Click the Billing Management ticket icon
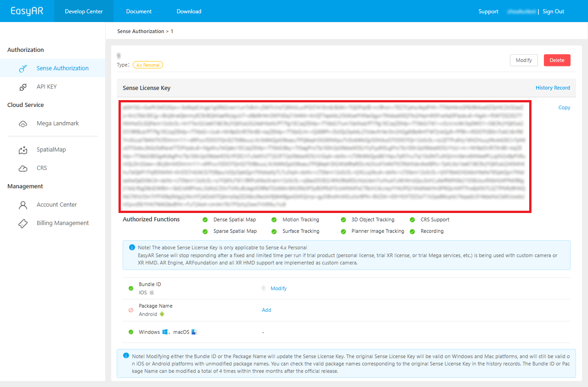Screen dimensions: 588x387 pos(23,223)
